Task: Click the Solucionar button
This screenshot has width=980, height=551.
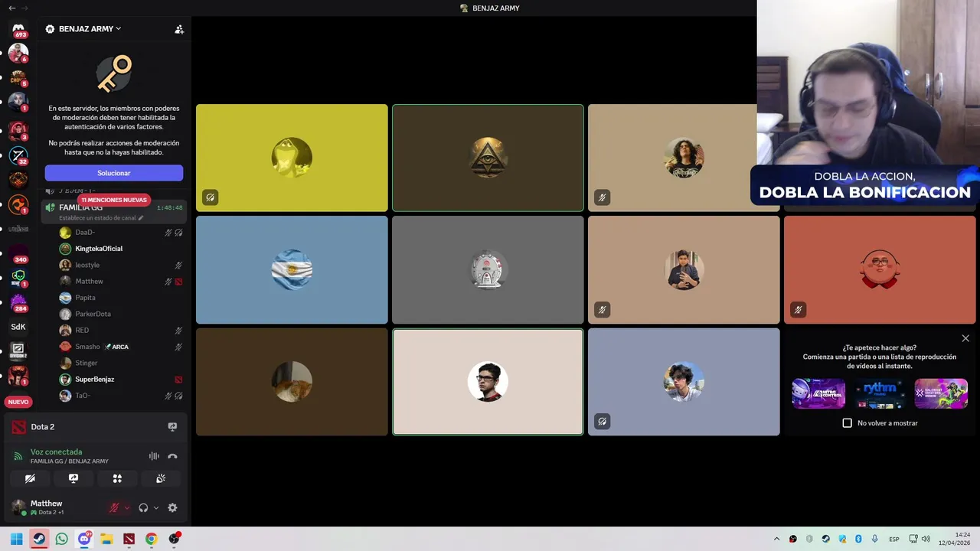Action: (x=114, y=173)
